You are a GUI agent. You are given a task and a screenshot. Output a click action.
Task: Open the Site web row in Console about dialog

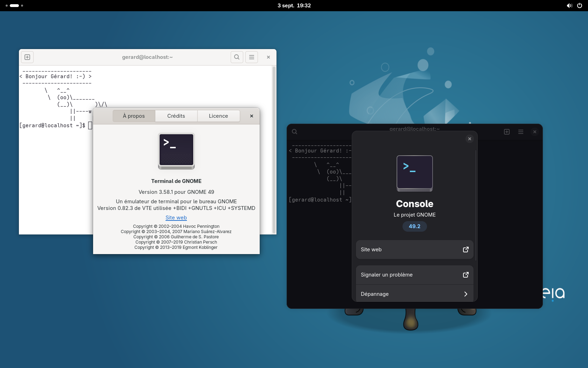pyautogui.click(x=415, y=250)
